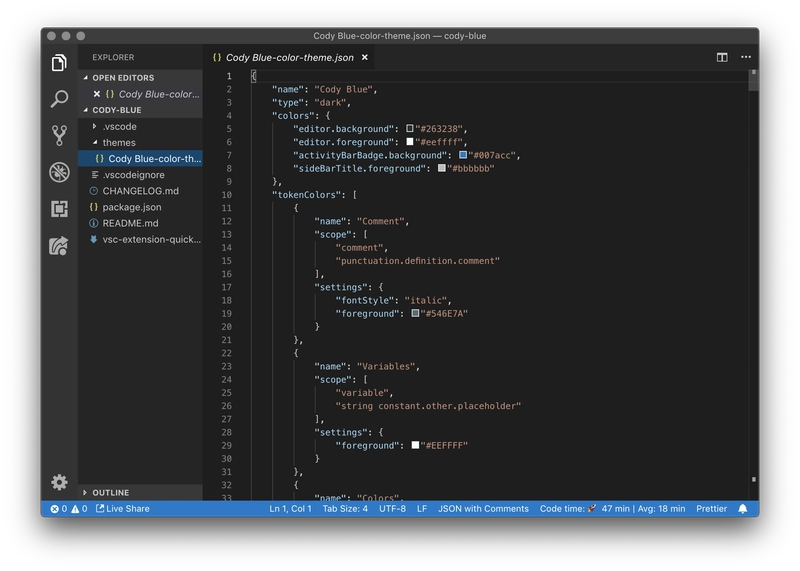The image size is (800, 571).
Task: Open the .vscodeignore file
Action: [x=140, y=175]
